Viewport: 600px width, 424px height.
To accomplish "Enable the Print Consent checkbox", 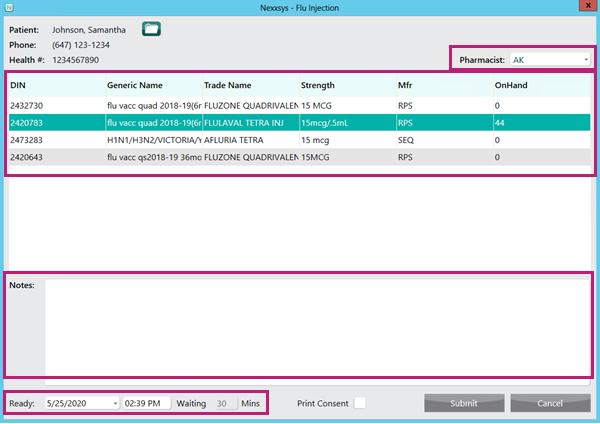I will click(x=360, y=403).
